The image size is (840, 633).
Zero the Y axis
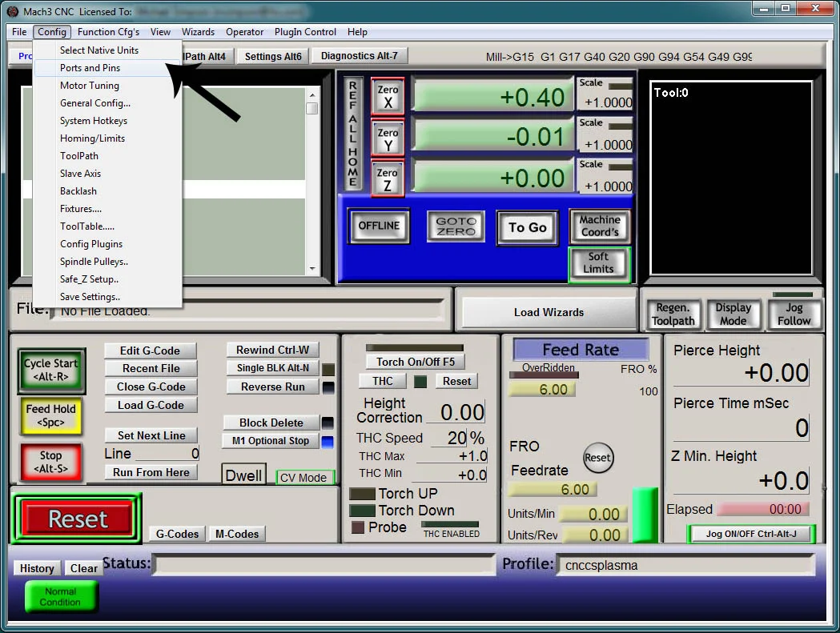point(388,138)
